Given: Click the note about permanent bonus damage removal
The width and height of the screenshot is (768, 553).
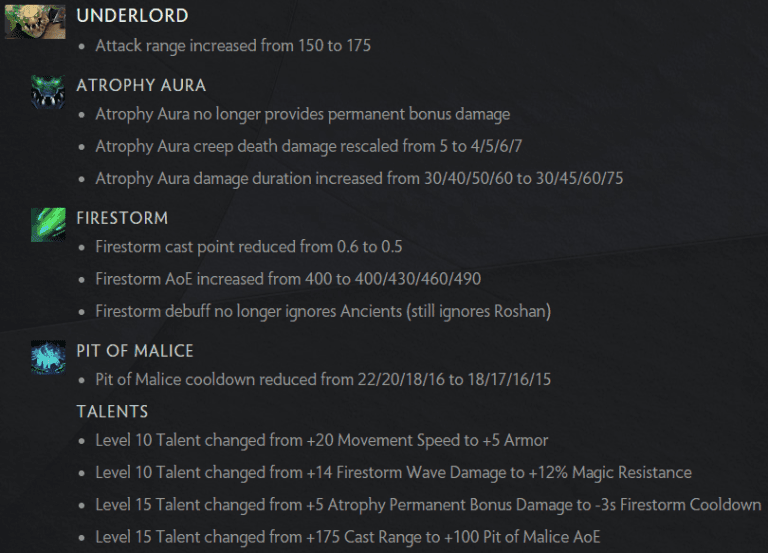Looking at the screenshot, I should point(302,114).
